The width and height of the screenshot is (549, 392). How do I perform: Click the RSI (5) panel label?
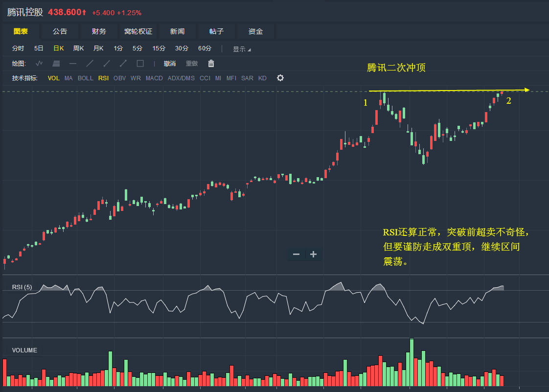click(22, 287)
